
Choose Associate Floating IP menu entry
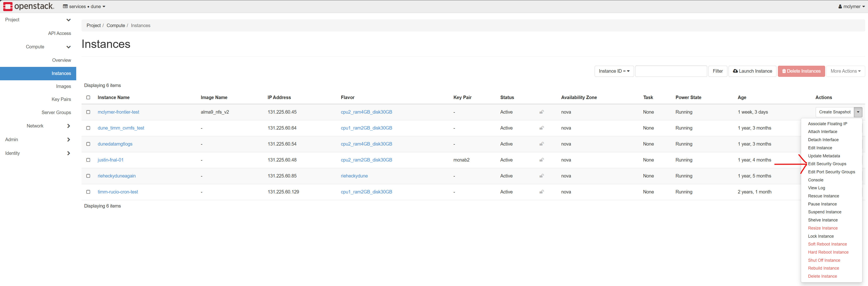[x=827, y=124]
